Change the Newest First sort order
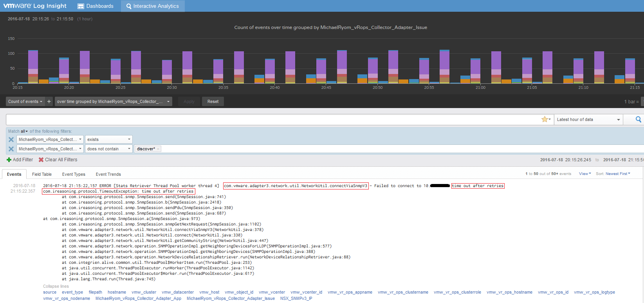The height and width of the screenshot is (303, 644). tap(617, 173)
